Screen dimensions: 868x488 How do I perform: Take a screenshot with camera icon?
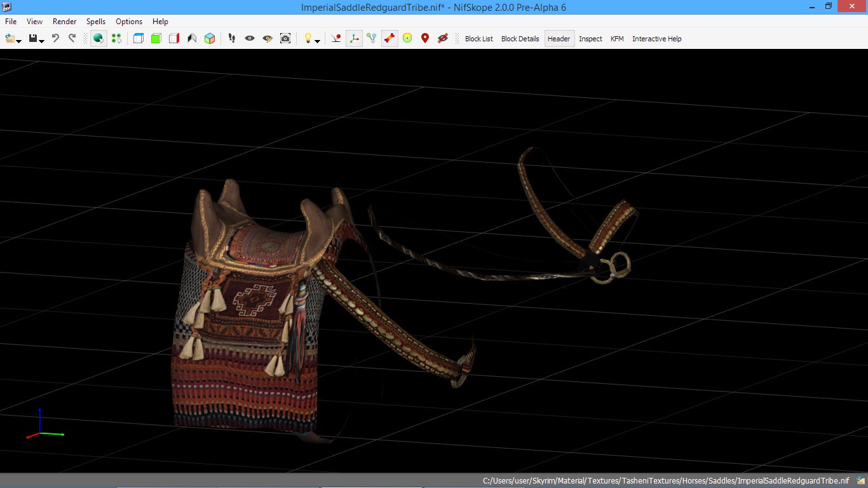[285, 39]
